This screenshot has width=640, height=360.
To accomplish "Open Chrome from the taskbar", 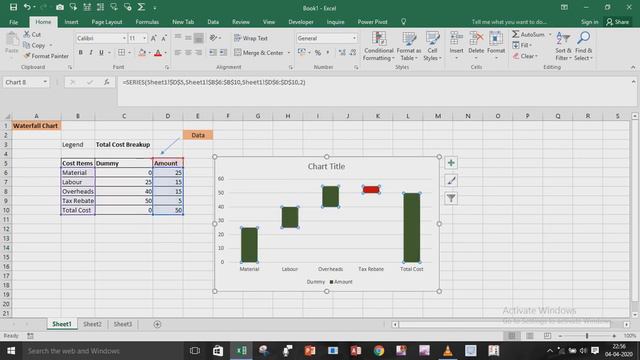I will point(379,351).
